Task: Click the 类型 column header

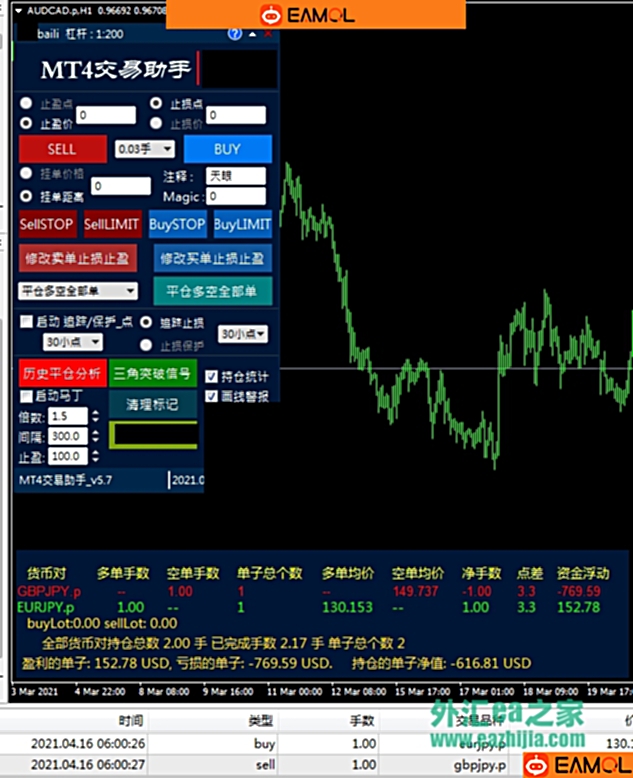Action: 261,720
